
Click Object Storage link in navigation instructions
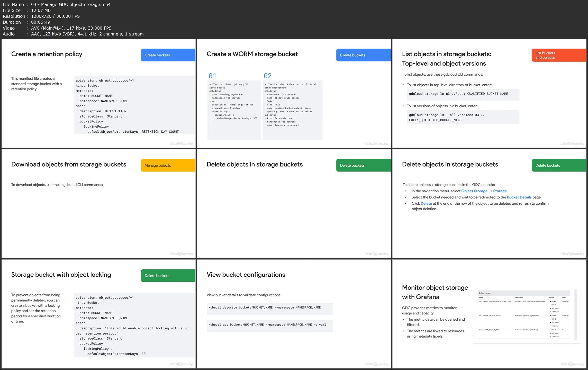click(474, 191)
